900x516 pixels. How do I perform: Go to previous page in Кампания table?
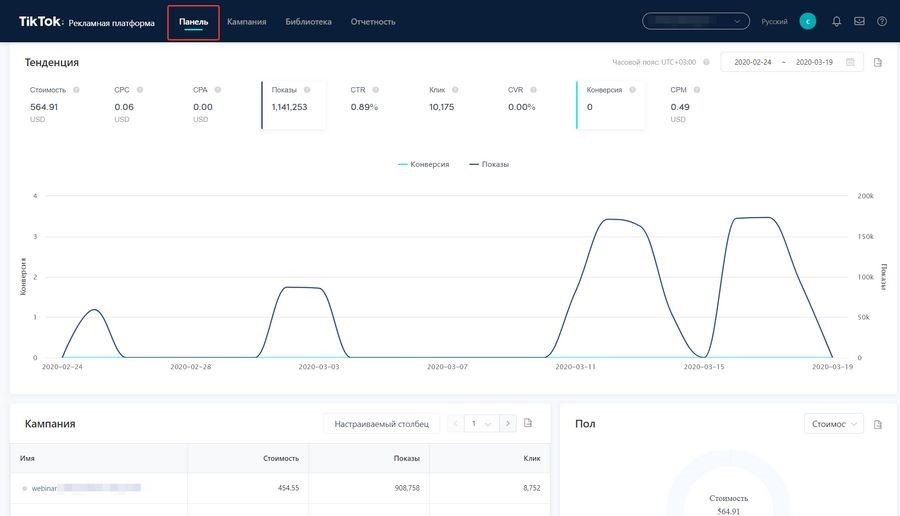(x=456, y=424)
